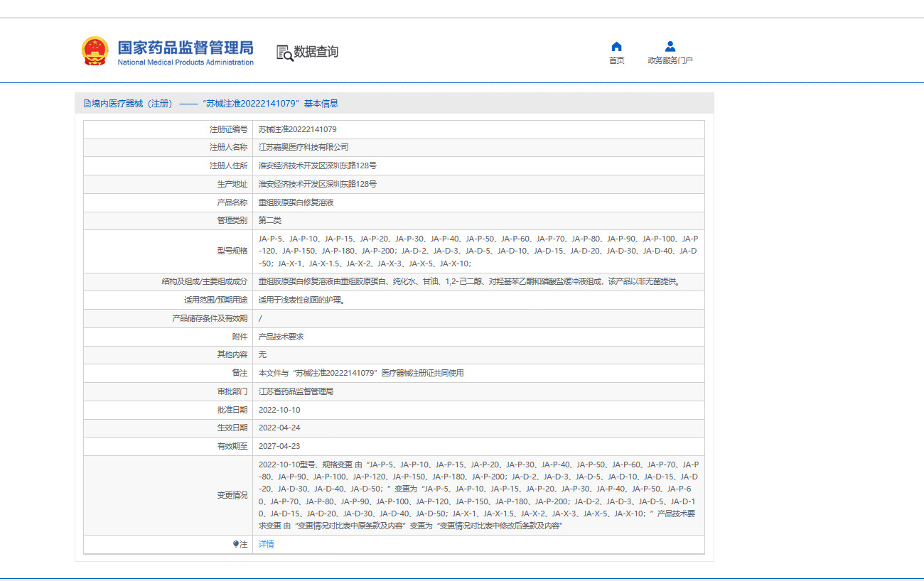Viewport: 924px width, 581px height.
Task: Click the 备注 remark text
Action: pos(361,373)
